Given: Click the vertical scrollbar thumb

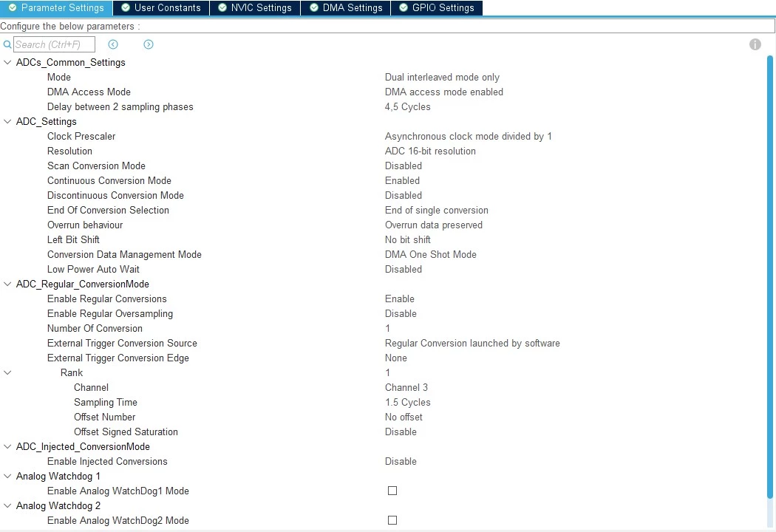Looking at the screenshot, I should (769, 277).
